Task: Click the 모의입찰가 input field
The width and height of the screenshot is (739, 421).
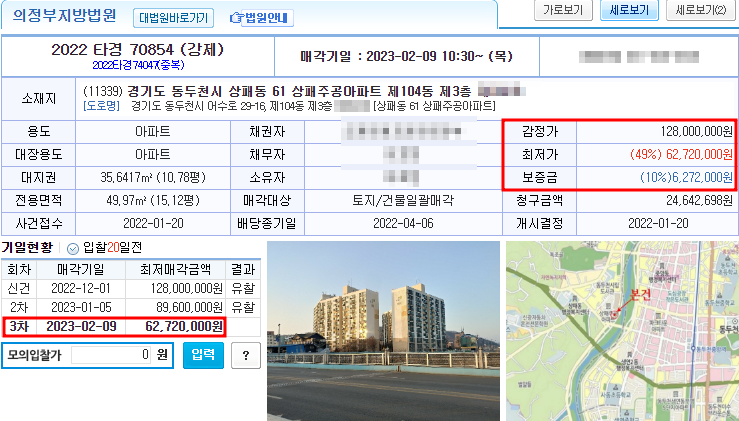Action: click(x=111, y=355)
